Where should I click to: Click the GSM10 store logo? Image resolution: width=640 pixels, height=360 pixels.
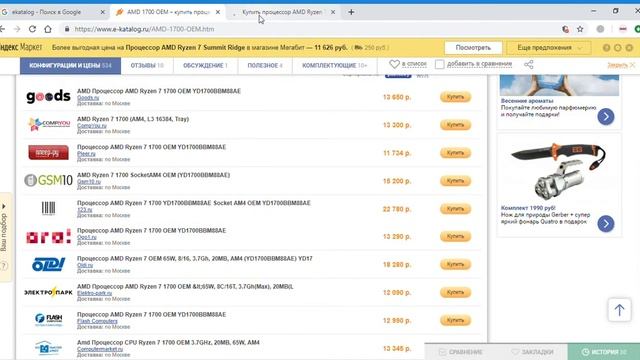pos(48,180)
